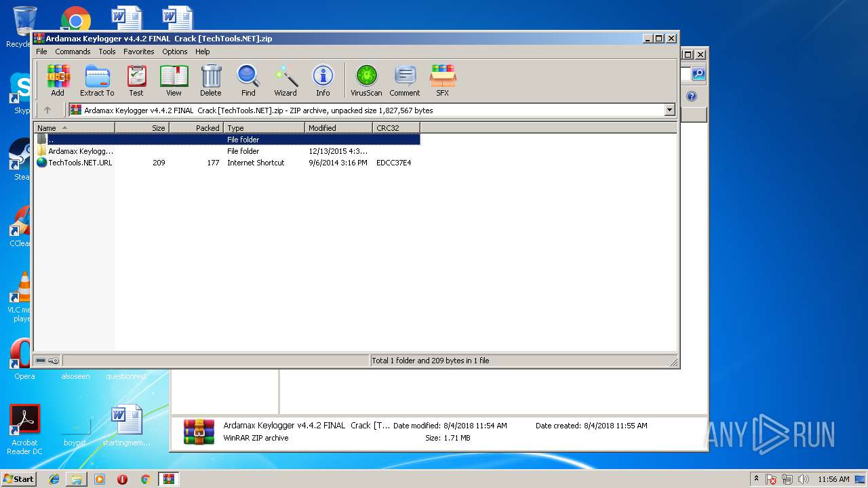Open Windows Explorer from taskbar
868x488 pixels.
[77, 479]
